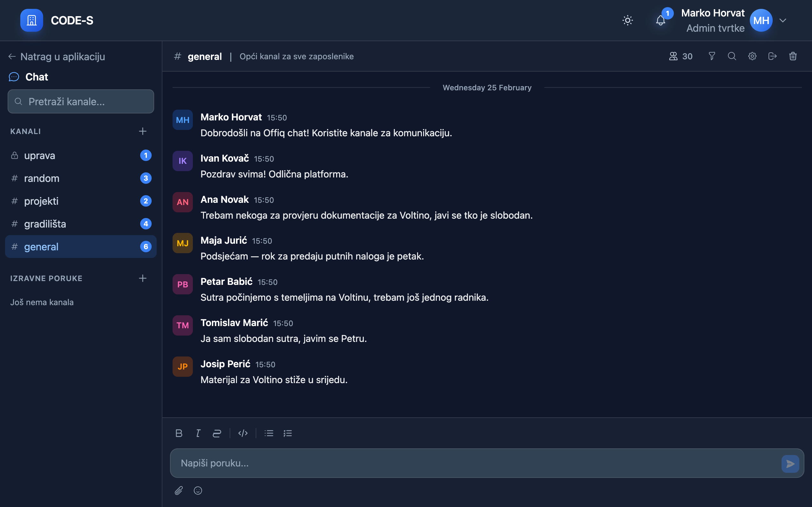Search messages in the general channel
The image size is (812, 507).
[x=732, y=56]
